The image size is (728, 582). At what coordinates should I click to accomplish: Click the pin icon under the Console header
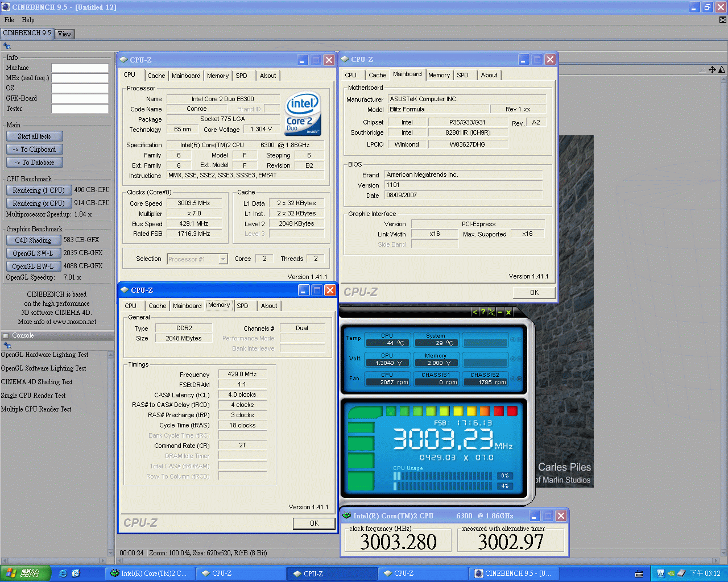pos(7,346)
